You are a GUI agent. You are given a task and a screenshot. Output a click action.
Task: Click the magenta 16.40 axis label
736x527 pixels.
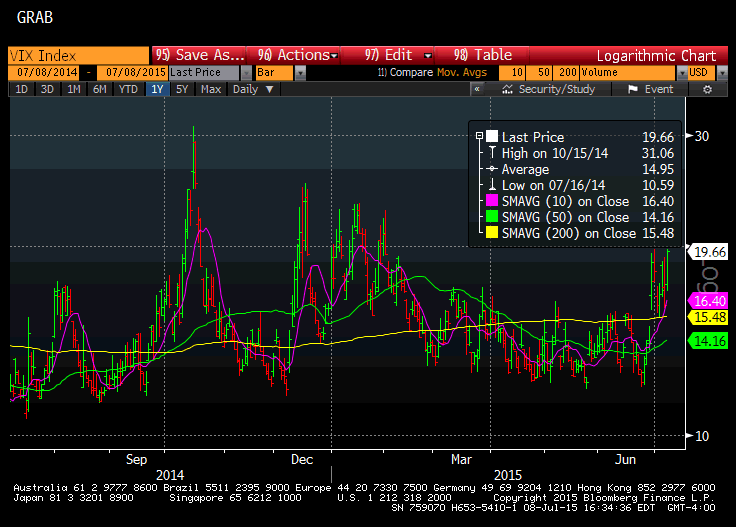tap(709, 301)
